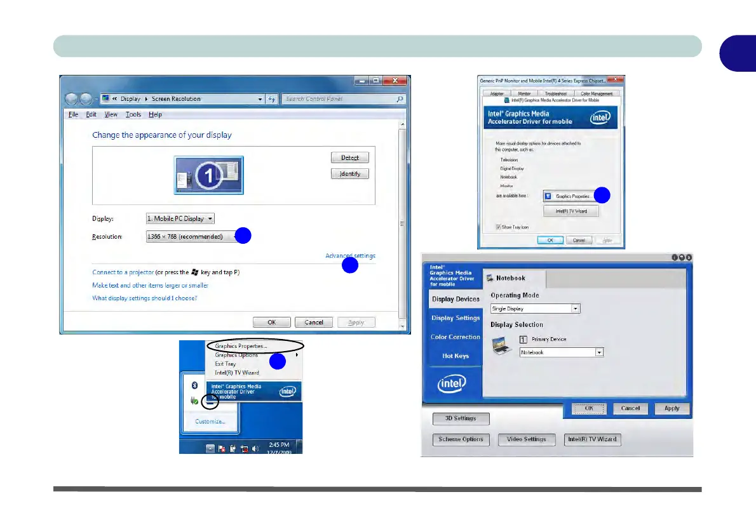
Task: Toggle the Show Tray Icon checkbox
Action: pos(498,227)
